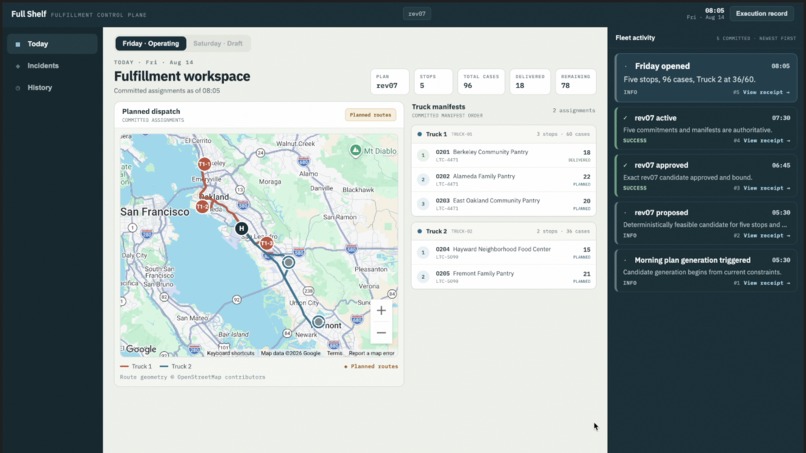Select stop 0204 Hayward Neighborhood Food Center

pos(504,252)
